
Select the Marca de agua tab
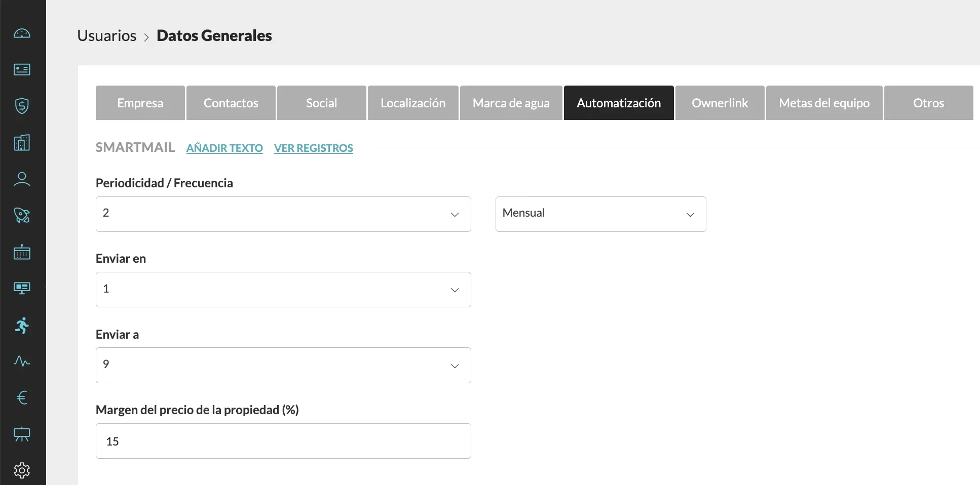pyautogui.click(x=511, y=103)
